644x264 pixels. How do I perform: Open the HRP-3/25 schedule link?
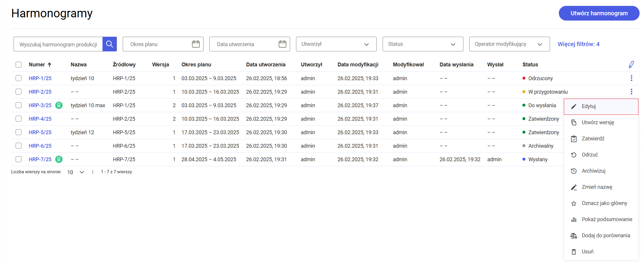click(x=40, y=105)
